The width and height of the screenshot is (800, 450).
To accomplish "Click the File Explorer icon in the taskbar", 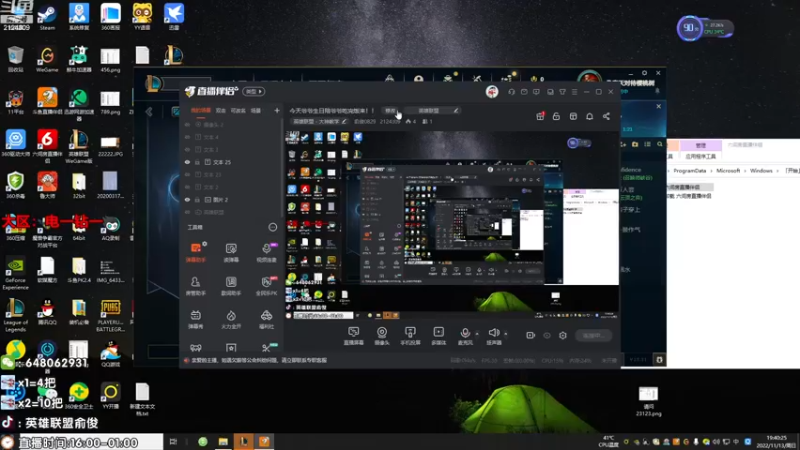I will pos(223,441).
